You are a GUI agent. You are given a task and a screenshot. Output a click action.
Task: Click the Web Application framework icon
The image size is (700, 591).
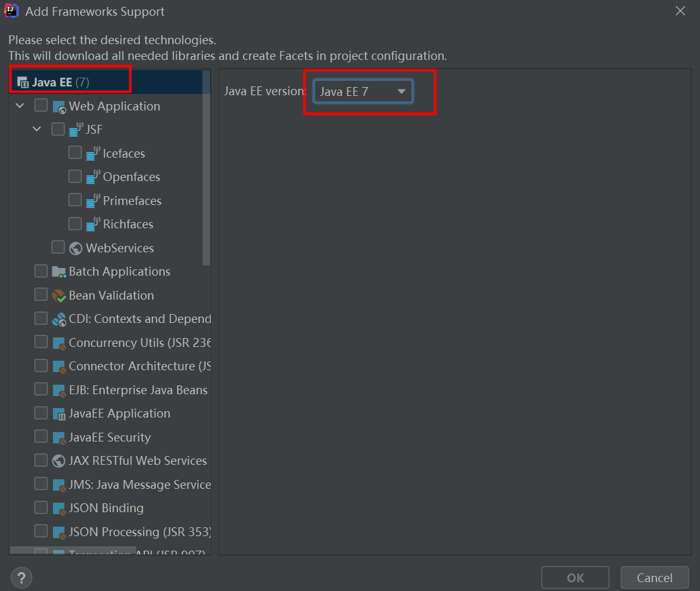[59, 107]
